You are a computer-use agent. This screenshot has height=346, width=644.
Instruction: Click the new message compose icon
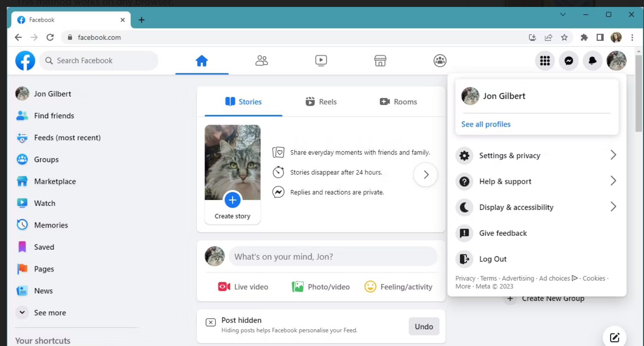(615, 337)
